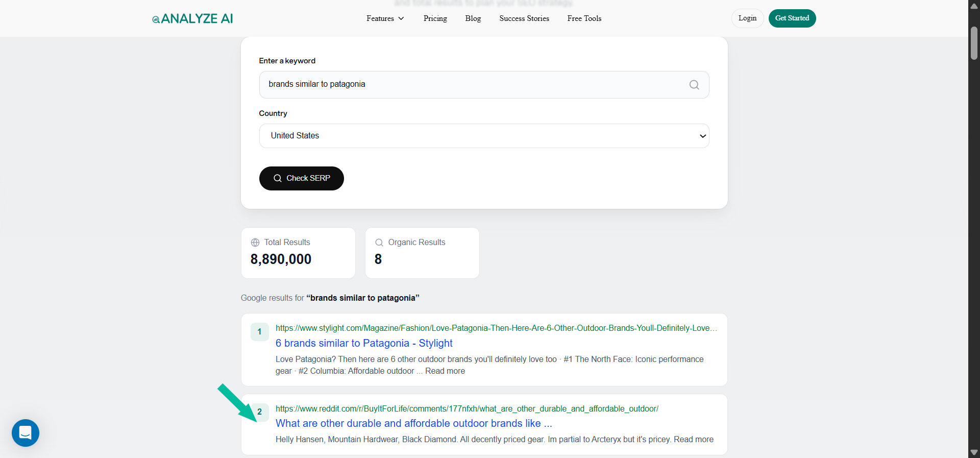Viewport: 980px width, 458px height.
Task: Open the Stylight result URL link
Action: pos(496,328)
